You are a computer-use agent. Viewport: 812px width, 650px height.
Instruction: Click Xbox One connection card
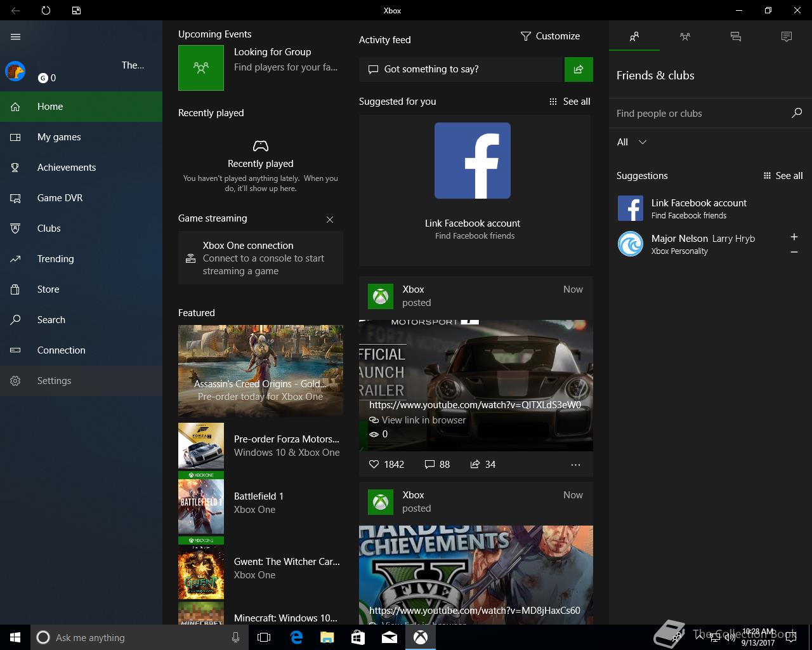point(261,258)
